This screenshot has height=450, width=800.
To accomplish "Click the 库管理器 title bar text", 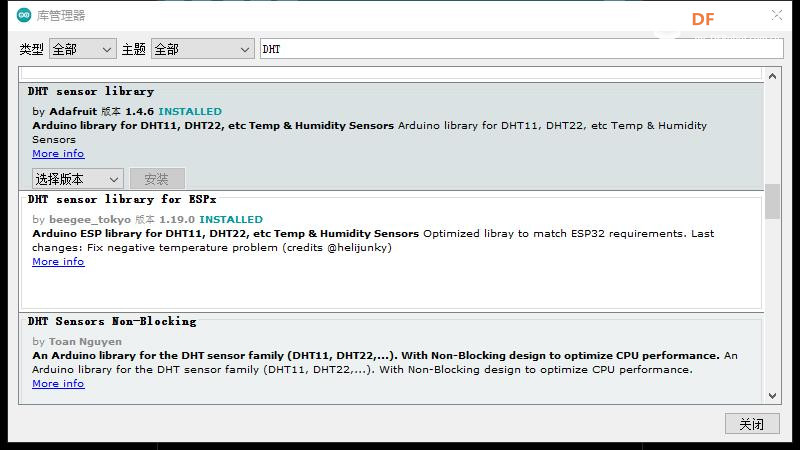I will (x=61, y=15).
